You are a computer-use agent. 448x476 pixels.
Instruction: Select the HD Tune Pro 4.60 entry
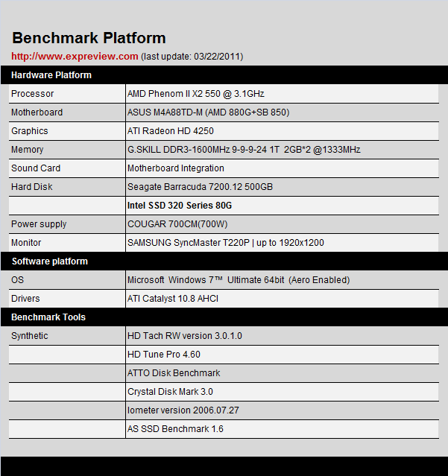pyautogui.click(x=164, y=355)
